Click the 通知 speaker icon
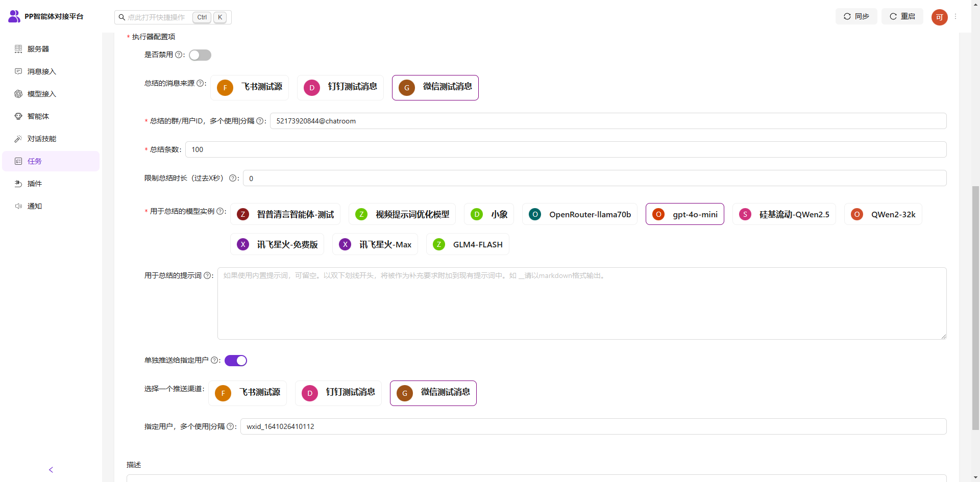The height and width of the screenshot is (482, 980). (x=18, y=206)
